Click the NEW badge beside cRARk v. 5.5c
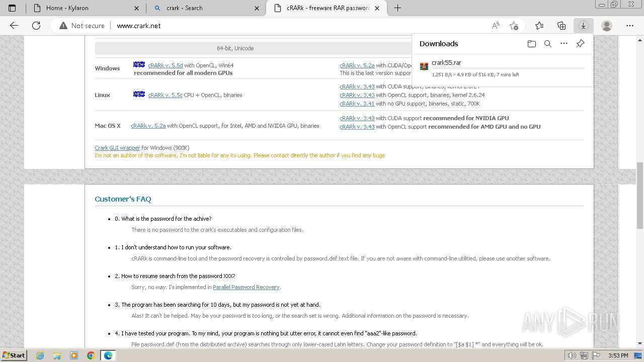Viewport: 644px width, 362px height. (x=139, y=95)
